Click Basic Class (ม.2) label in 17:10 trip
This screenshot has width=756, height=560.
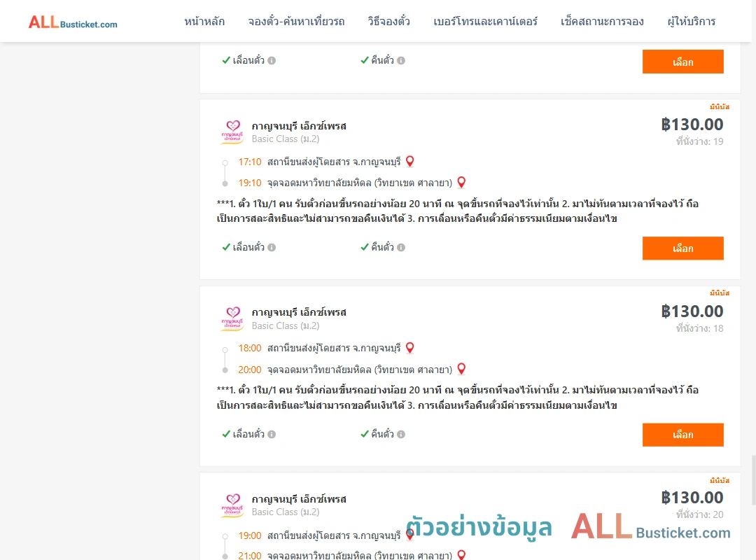(x=286, y=139)
